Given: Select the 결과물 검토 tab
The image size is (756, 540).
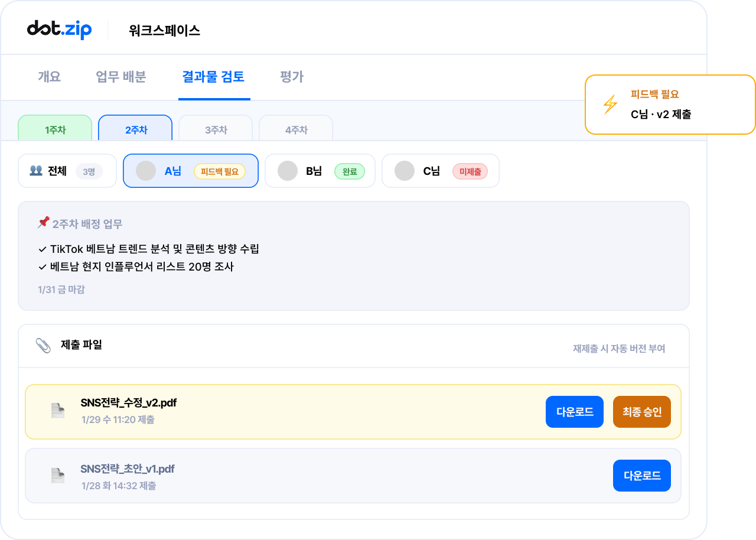Looking at the screenshot, I should coord(214,77).
